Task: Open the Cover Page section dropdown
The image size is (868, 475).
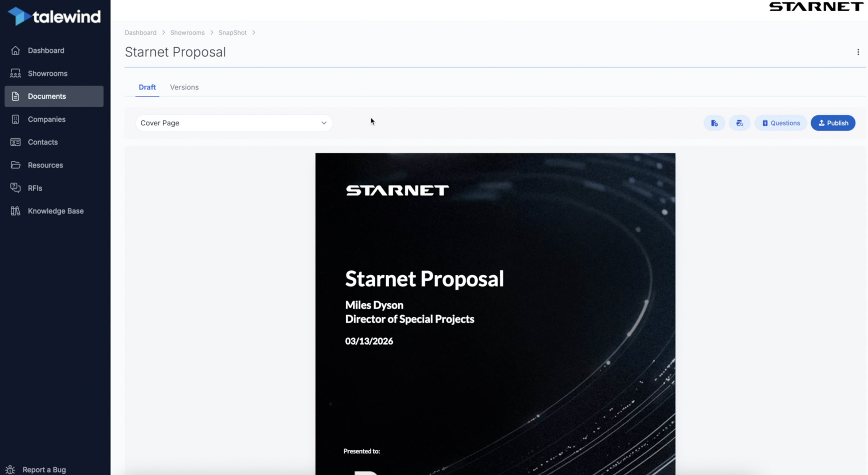Action: (234, 123)
